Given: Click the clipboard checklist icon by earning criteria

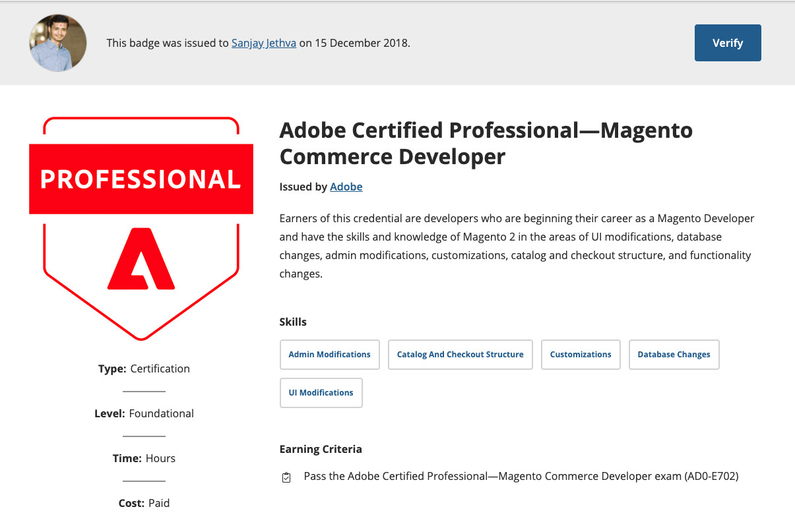Looking at the screenshot, I should pyautogui.click(x=286, y=477).
